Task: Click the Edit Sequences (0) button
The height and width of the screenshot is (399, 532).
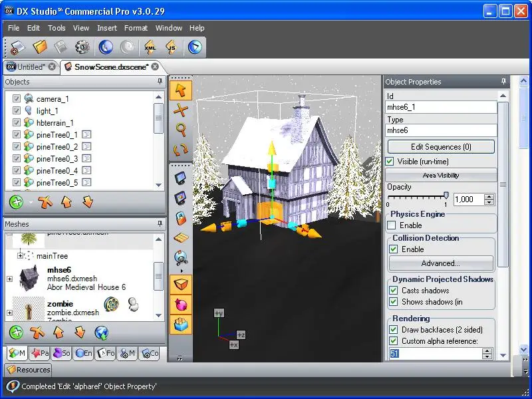Action: 441,147
